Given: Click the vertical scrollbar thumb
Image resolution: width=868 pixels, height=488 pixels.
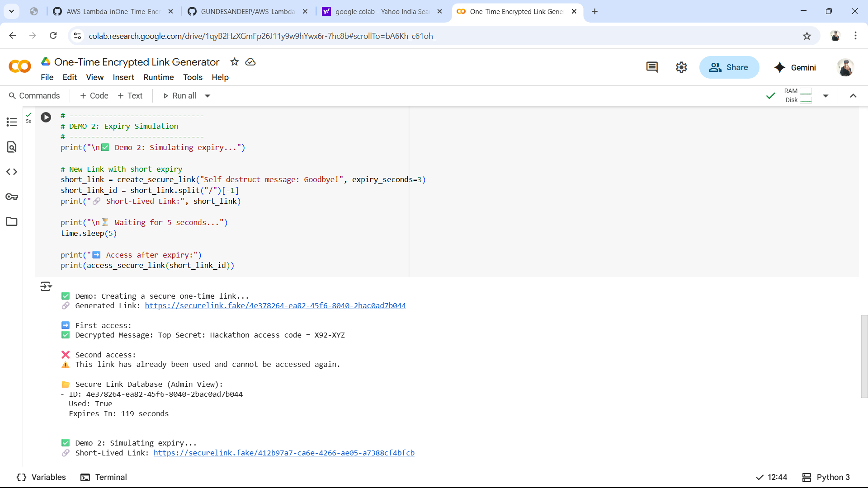Looking at the screenshot, I should click(864, 356).
